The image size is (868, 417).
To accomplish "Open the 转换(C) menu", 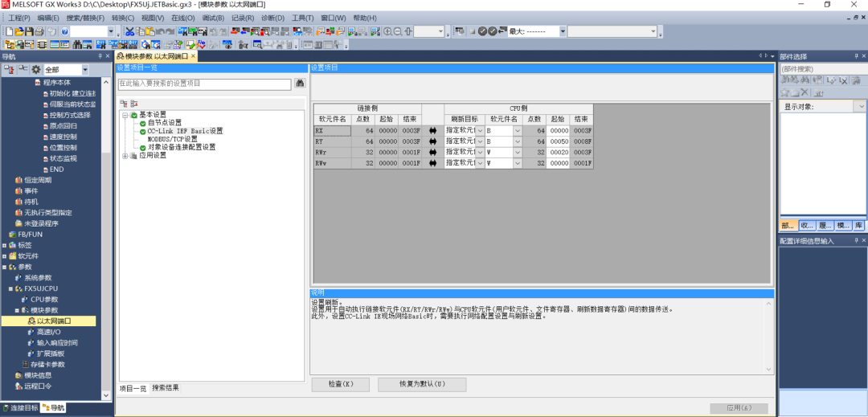I will coord(123,18).
